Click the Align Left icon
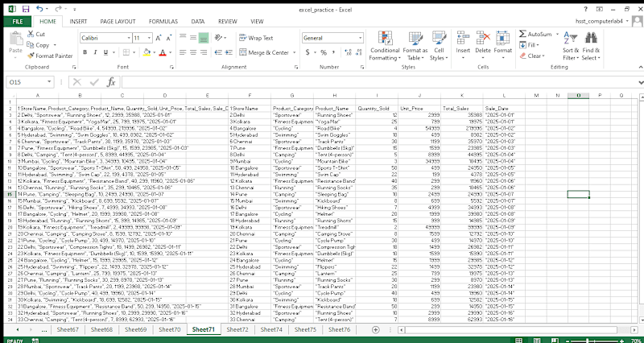The width and height of the screenshot is (644, 343). point(183,52)
